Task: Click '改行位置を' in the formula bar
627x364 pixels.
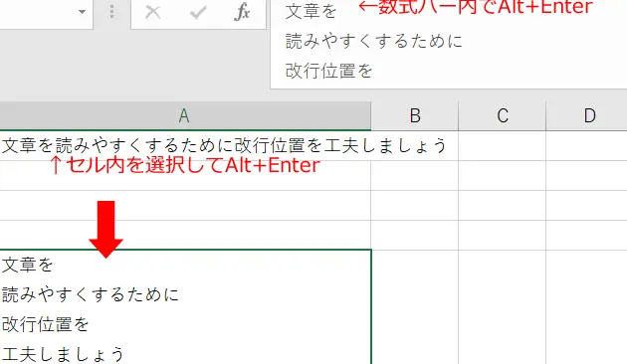Action: coord(329,71)
